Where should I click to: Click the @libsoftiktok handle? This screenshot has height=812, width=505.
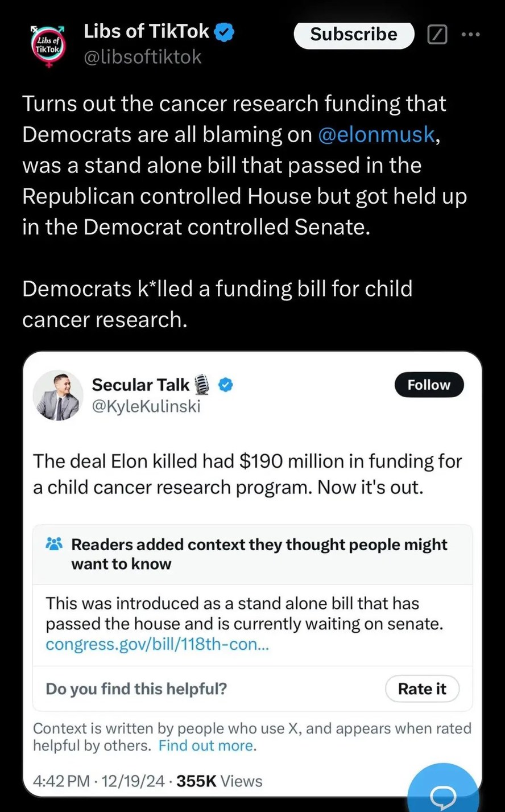coord(142,57)
